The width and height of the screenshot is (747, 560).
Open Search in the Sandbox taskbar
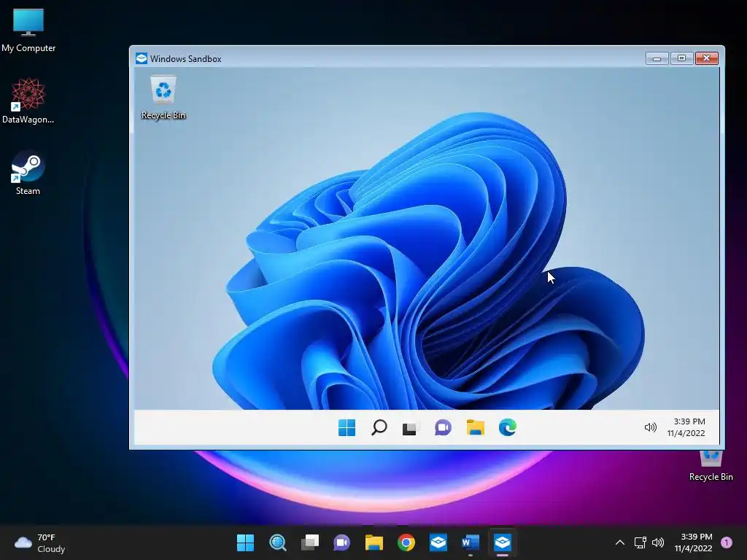(x=379, y=427)
